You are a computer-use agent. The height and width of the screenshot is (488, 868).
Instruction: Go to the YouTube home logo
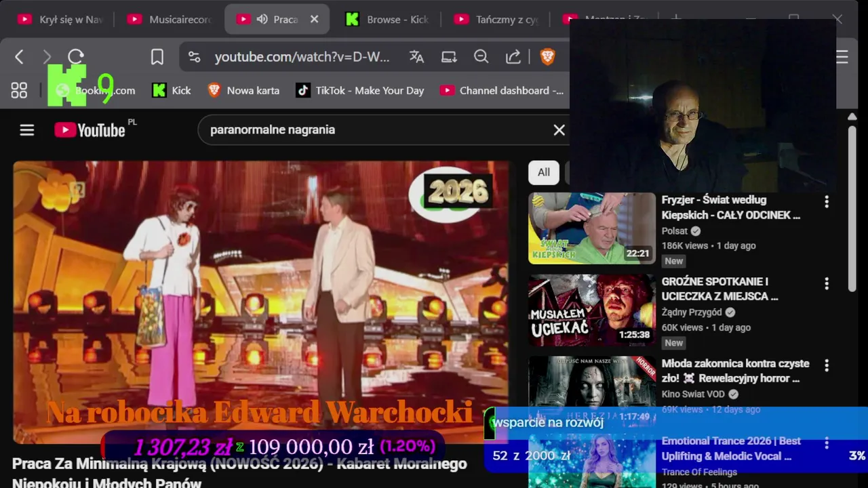(x=90, y=130)
